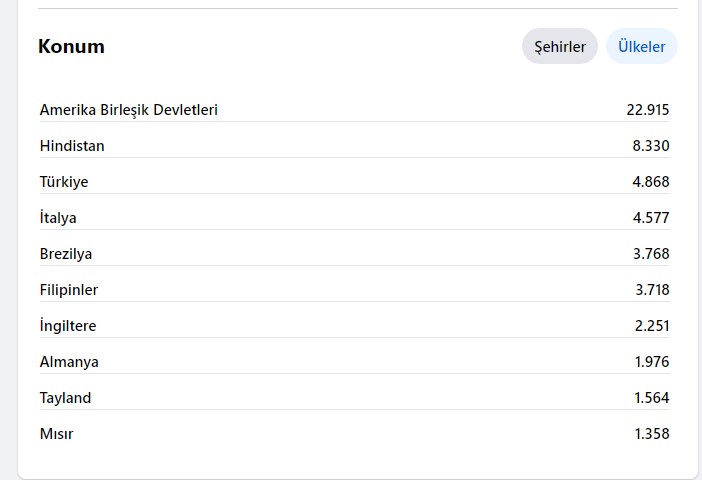Select the Tayland row label

point(65,397)
